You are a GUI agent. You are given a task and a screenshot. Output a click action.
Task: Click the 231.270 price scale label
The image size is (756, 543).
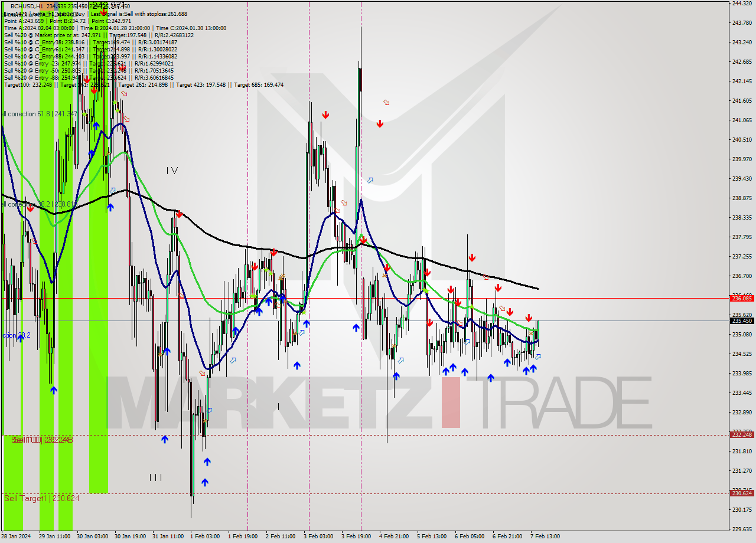(742, 470)
